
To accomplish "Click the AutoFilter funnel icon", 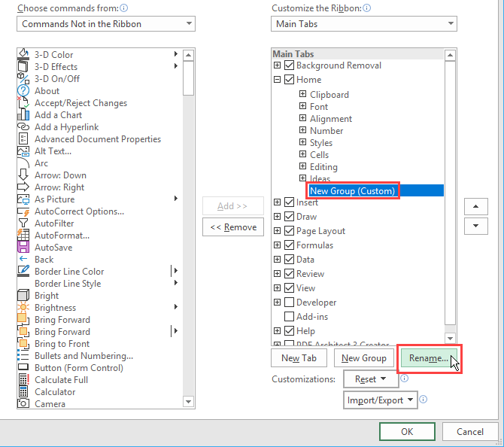I will point(23,223).
